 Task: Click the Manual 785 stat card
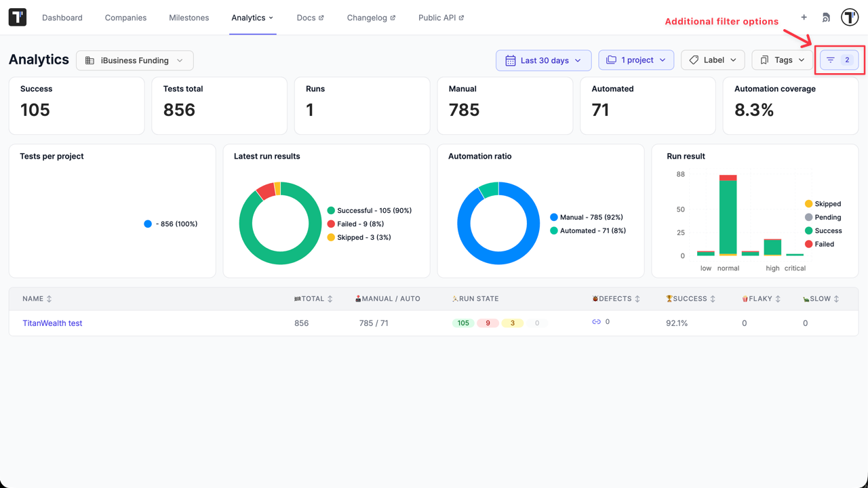pos(505,106)
